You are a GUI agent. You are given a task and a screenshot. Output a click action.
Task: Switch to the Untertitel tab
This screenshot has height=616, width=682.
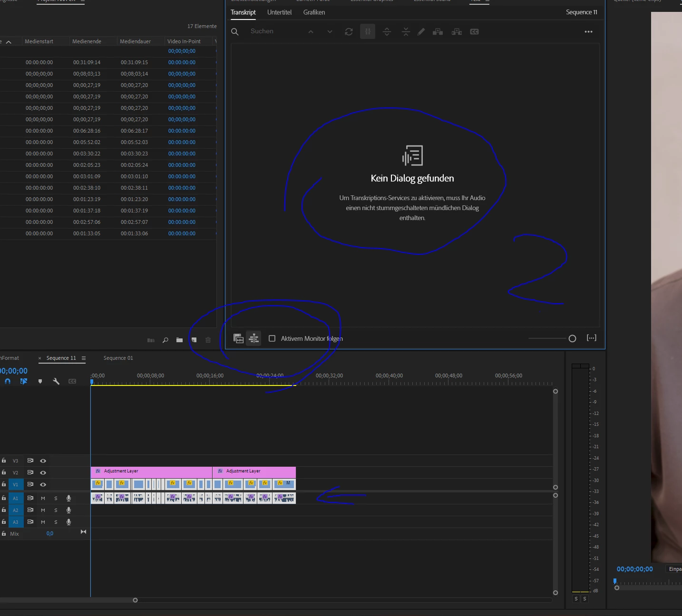pyautogui.click(x=279, y=12)
